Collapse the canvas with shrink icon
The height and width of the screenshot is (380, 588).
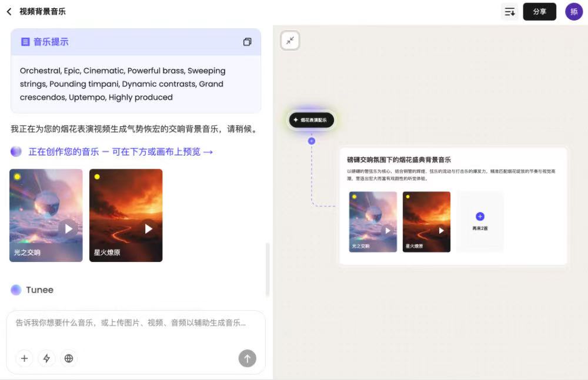click(x=290, y=41)
